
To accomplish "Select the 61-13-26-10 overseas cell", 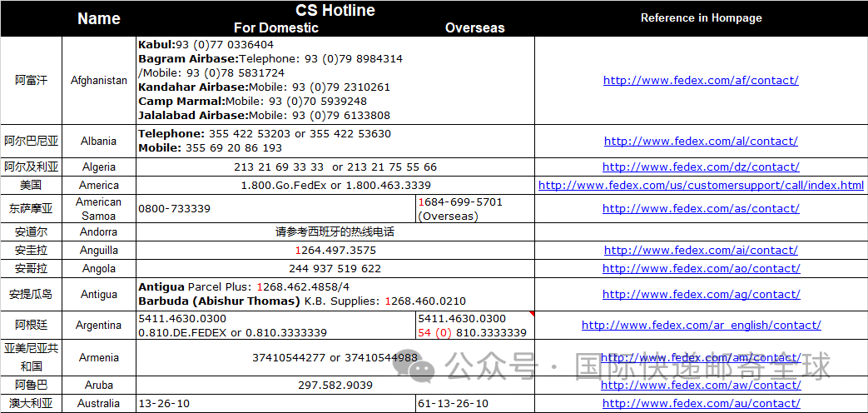I will coord(475,404).
